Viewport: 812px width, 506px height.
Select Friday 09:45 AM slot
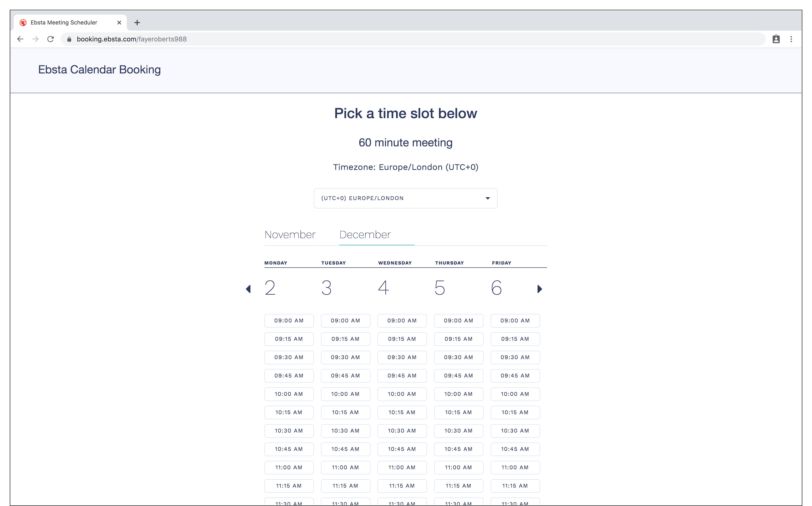coord(515,375)
